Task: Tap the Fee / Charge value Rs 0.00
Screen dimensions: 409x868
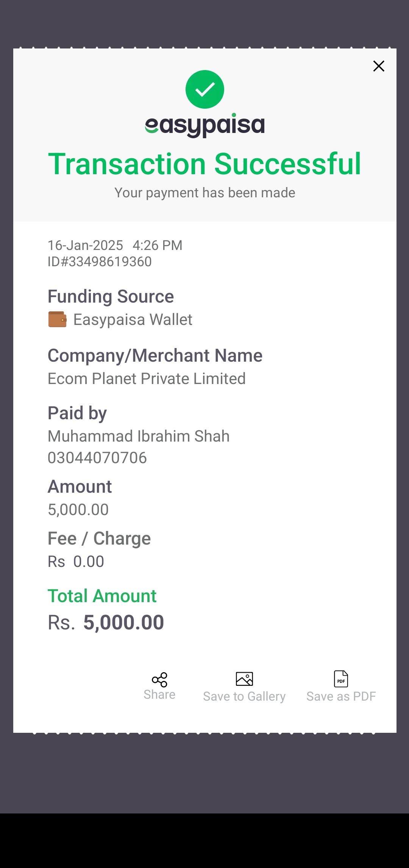Action: tap(76, 562)
